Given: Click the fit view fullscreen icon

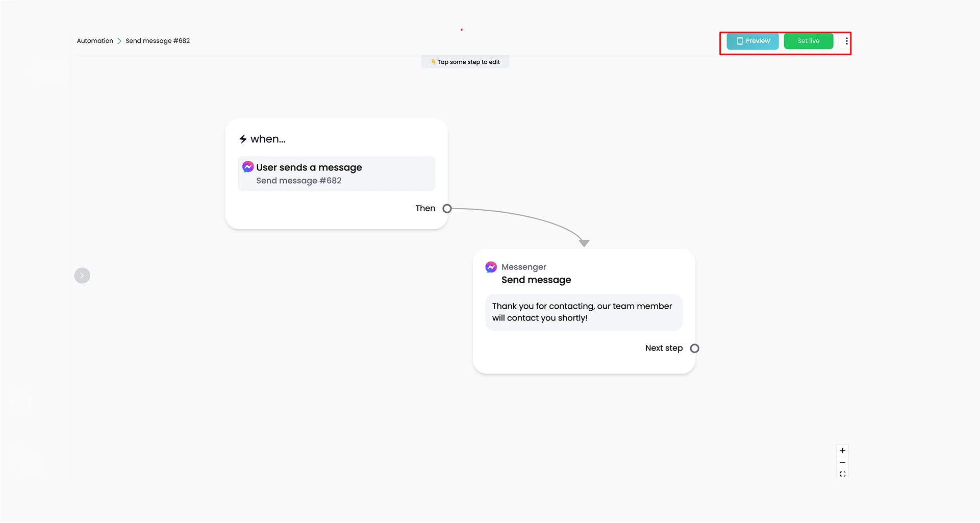Looking at the screenshot, I should (843, 474).
